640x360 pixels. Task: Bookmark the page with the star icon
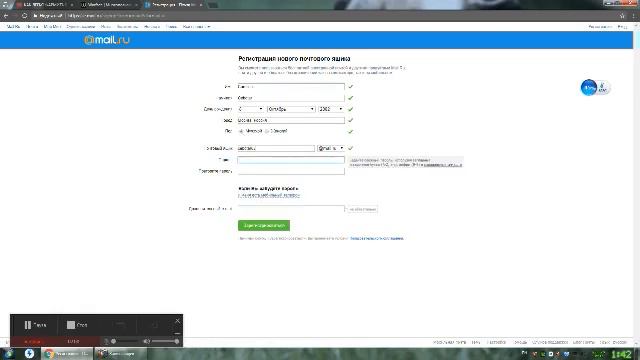pos(622,16)
